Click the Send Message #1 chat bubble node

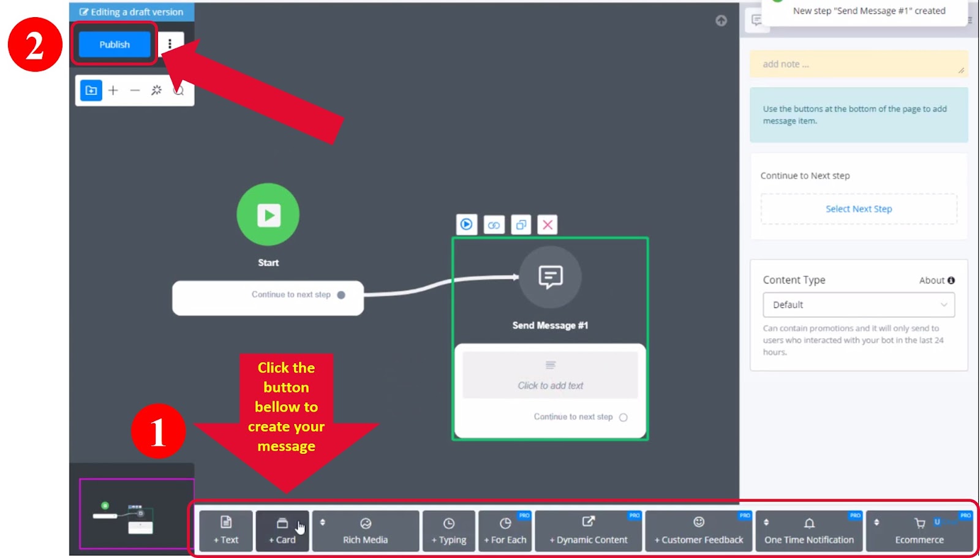(550, 277)
